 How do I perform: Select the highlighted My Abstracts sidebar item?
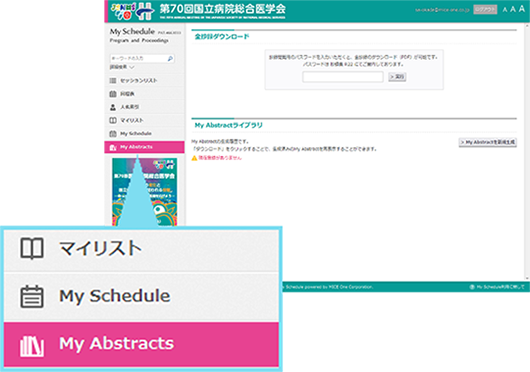pyautogui.click(x=144, y=147)
